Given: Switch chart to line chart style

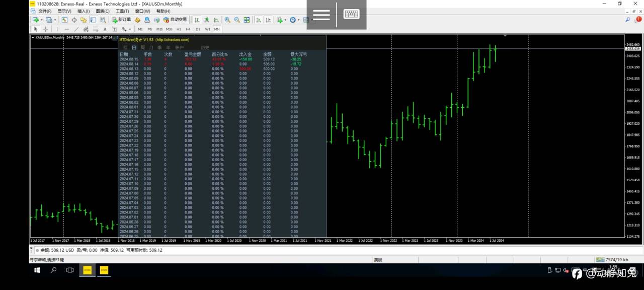Looking at the screenshot, I should [x=216, y=20].
